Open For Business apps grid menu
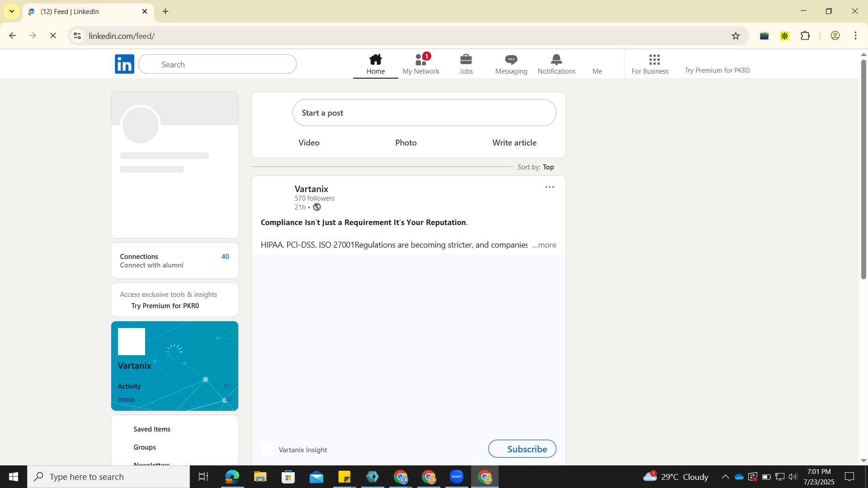This screenshot has width=868, height=488. (650, 64)
